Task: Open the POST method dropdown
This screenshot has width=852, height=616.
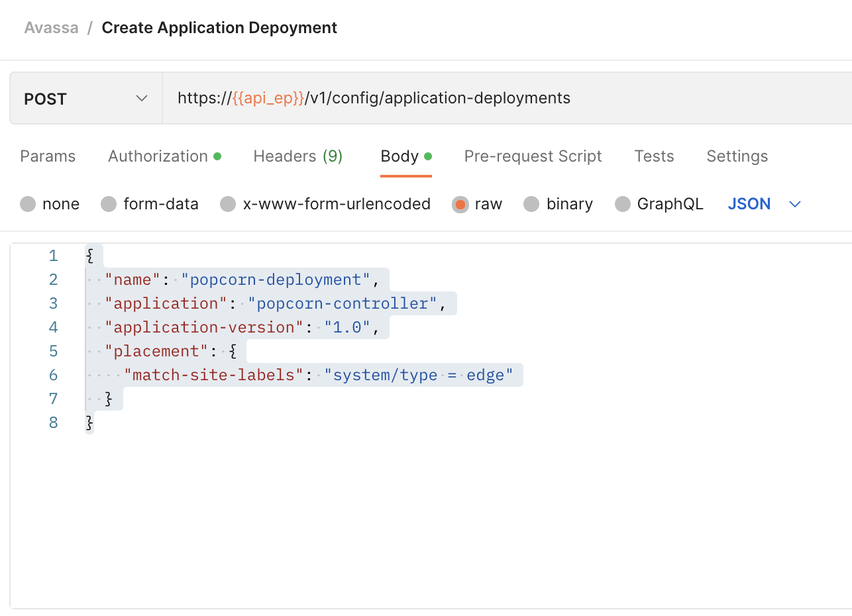Action: point(86,99)
